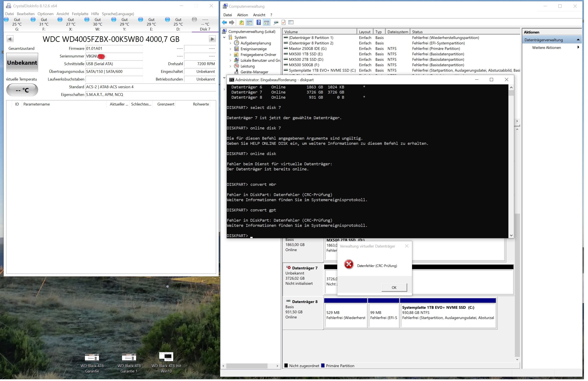The width and height of the screenshot is (588, 381).
Task: Click the command prompt vertical scrollbar
Action: point(511,161)
